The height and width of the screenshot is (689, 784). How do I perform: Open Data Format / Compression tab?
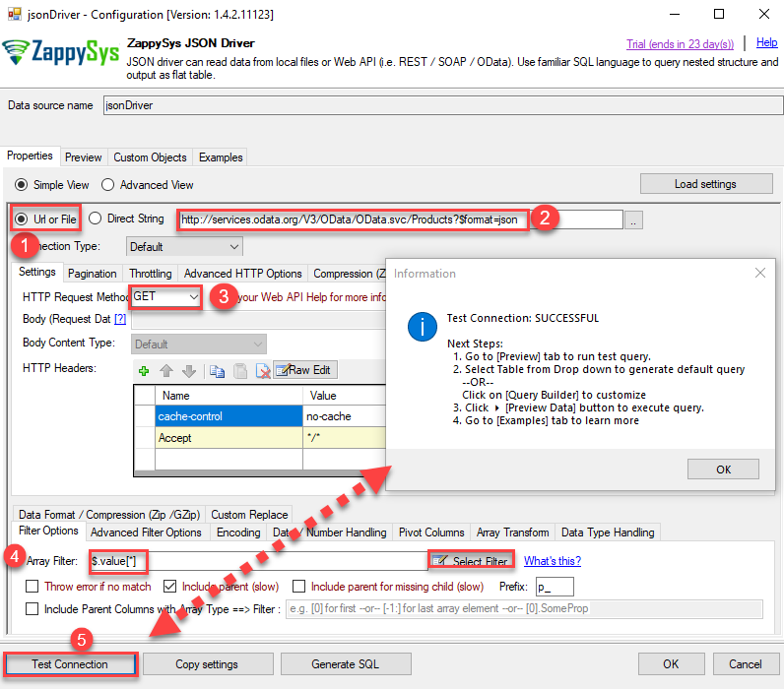(109, 515)
